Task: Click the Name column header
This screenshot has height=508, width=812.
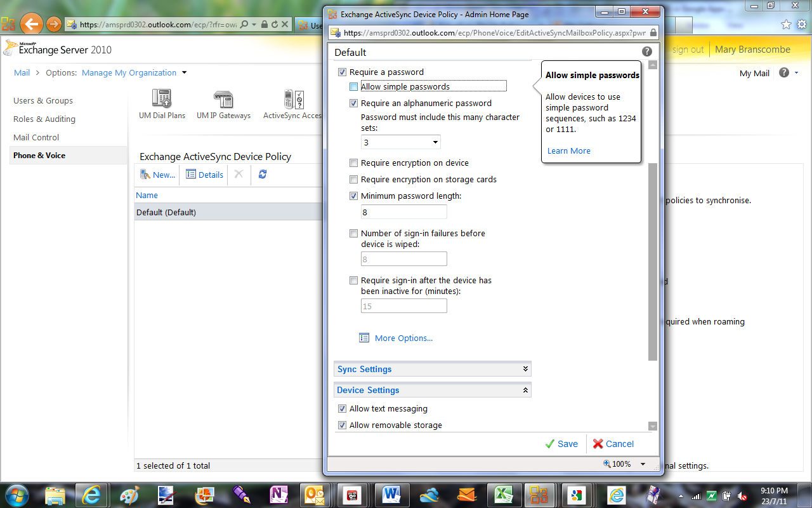Action: (x=147, y=195)
